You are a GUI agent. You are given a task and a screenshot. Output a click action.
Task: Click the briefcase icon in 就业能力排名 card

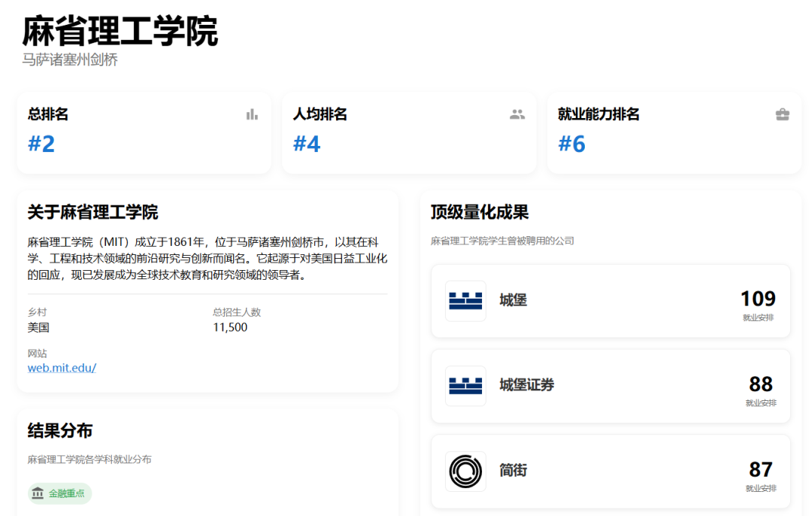click(783, 114)
